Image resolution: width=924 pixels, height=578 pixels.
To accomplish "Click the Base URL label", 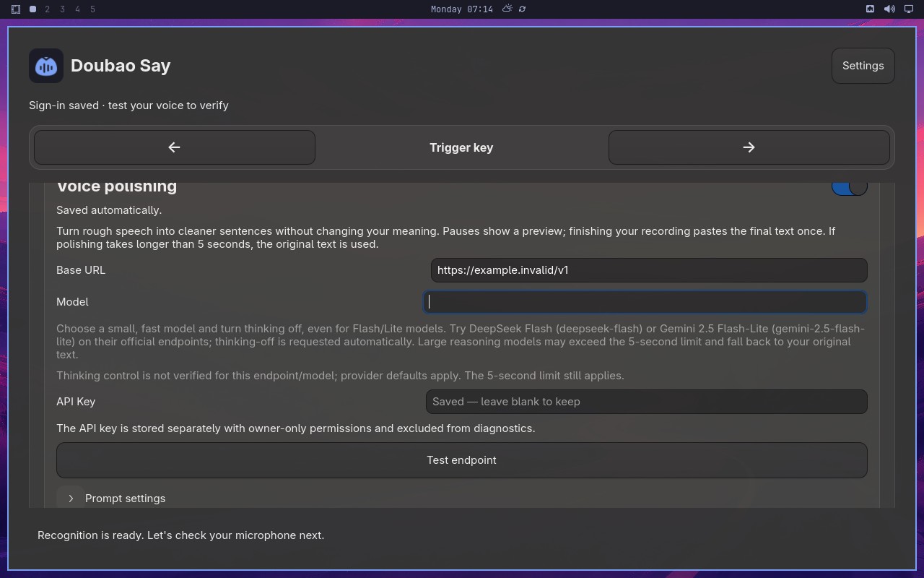I will tap(81, 270).
